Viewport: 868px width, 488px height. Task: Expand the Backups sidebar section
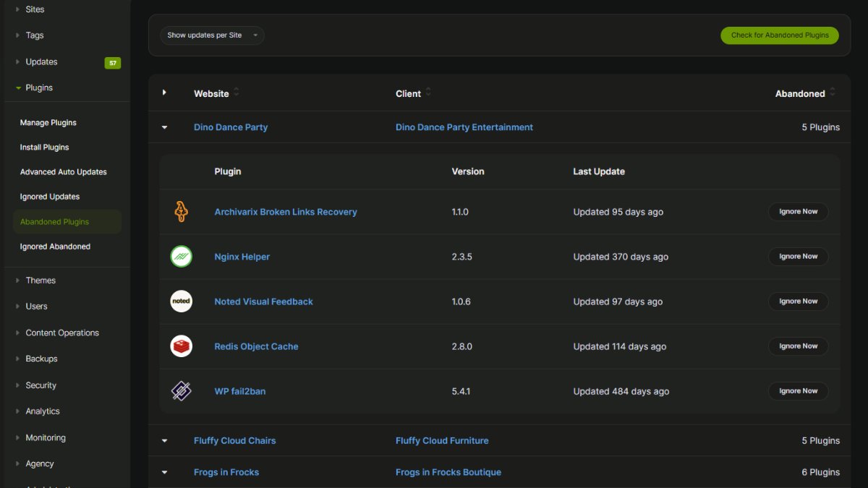click(x=18, y=359)
